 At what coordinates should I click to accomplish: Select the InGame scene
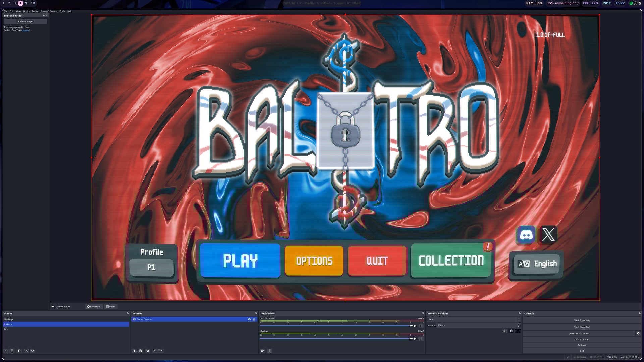(x=66, y=324)
